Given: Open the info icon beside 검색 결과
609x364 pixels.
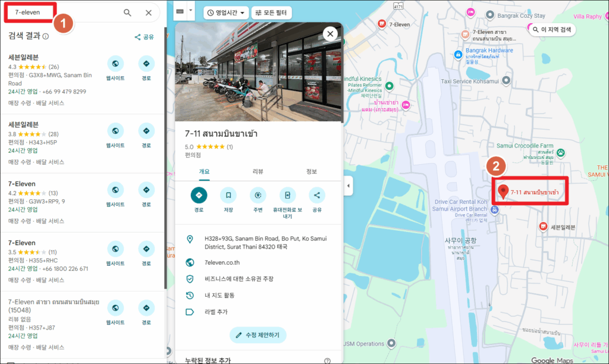Looking at the screenshot, I should [46, 36].
